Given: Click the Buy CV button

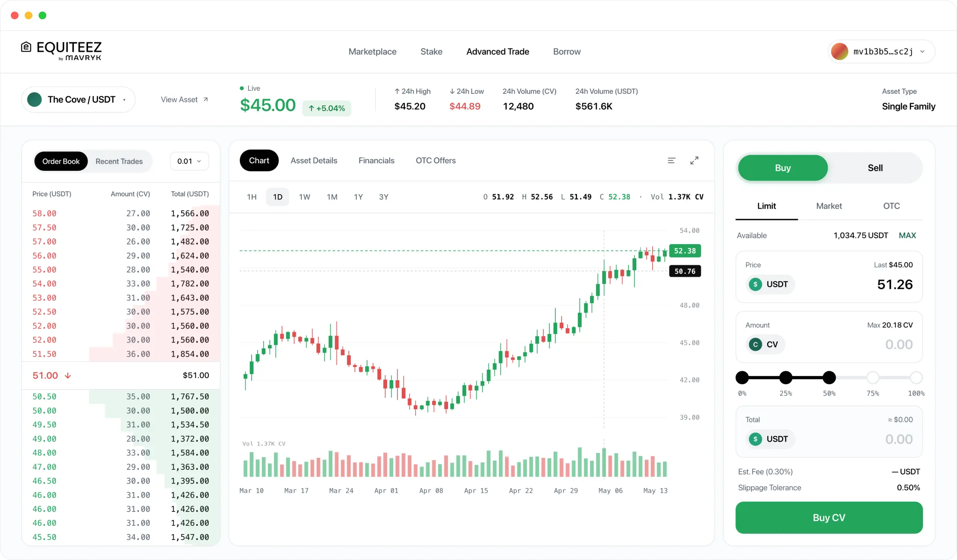Looking at the screenshot, I should (x=829, y=518).
